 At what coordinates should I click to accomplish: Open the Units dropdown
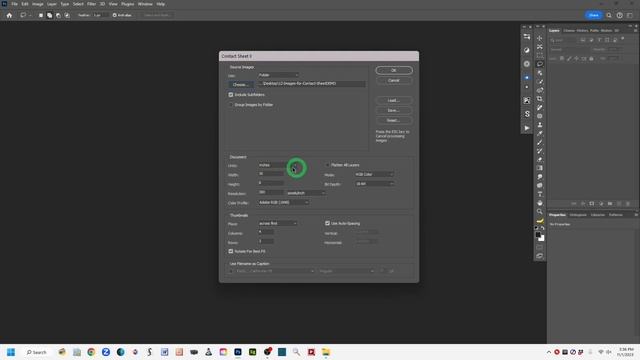pos(278,165)
